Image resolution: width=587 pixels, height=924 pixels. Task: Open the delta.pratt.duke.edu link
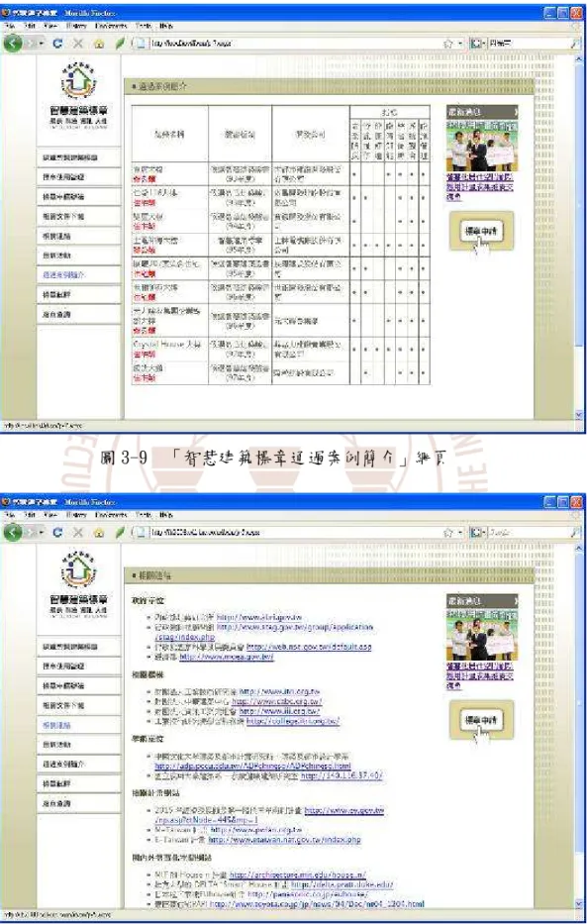(x=342, y=884)
